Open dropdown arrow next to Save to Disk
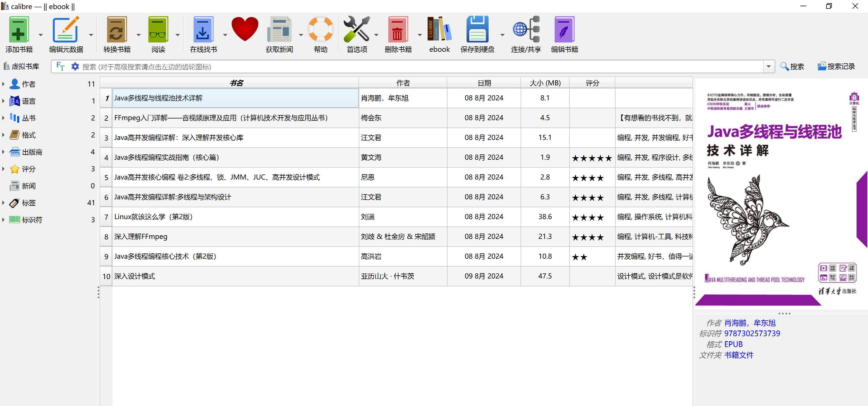868x406 pixels. (x=502, y=35)
